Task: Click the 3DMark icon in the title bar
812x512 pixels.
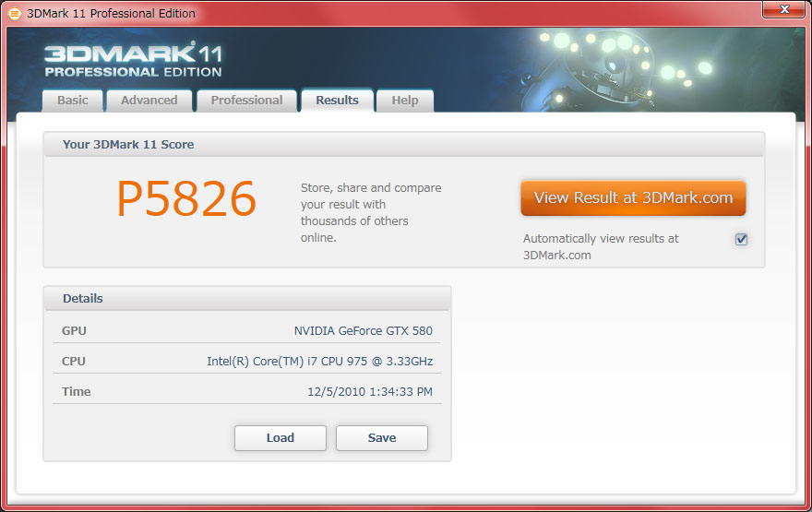Action: tap(14, 13)
